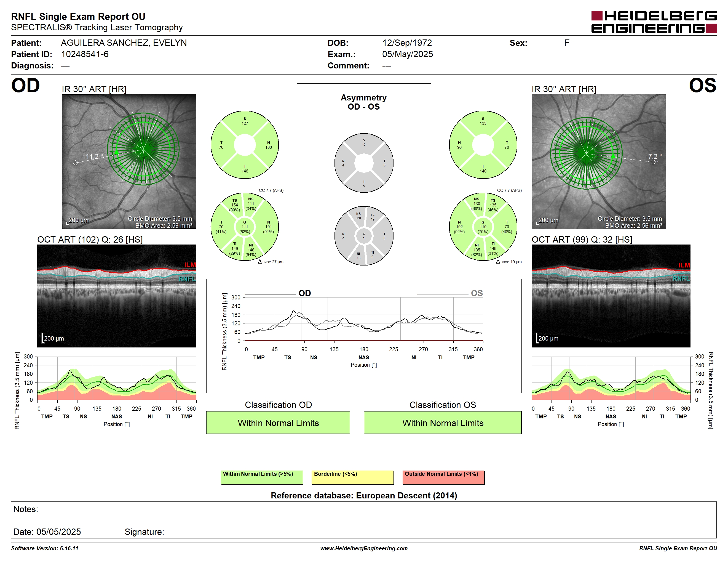This screenshot has width=728, height=563.
Task: Click the OD angle label -11.2°
Action: pyautogui.click(x=93, y=156)
